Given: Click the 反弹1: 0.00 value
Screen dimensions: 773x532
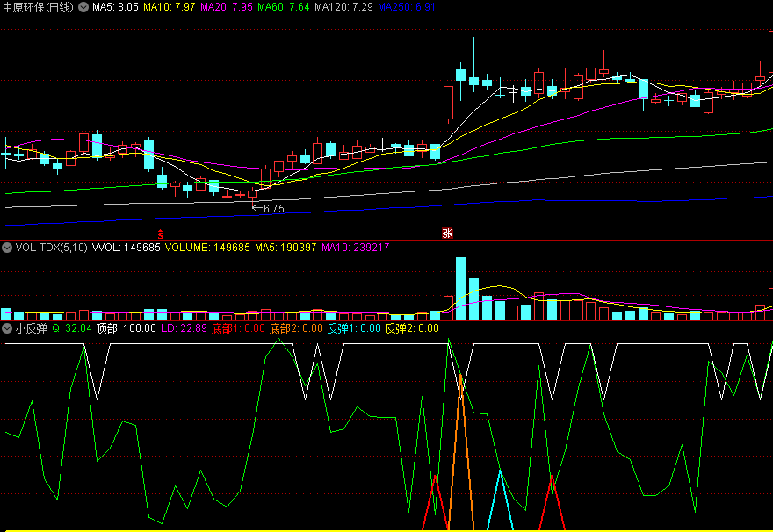Looking at the screenshot, I should point(354,328).
